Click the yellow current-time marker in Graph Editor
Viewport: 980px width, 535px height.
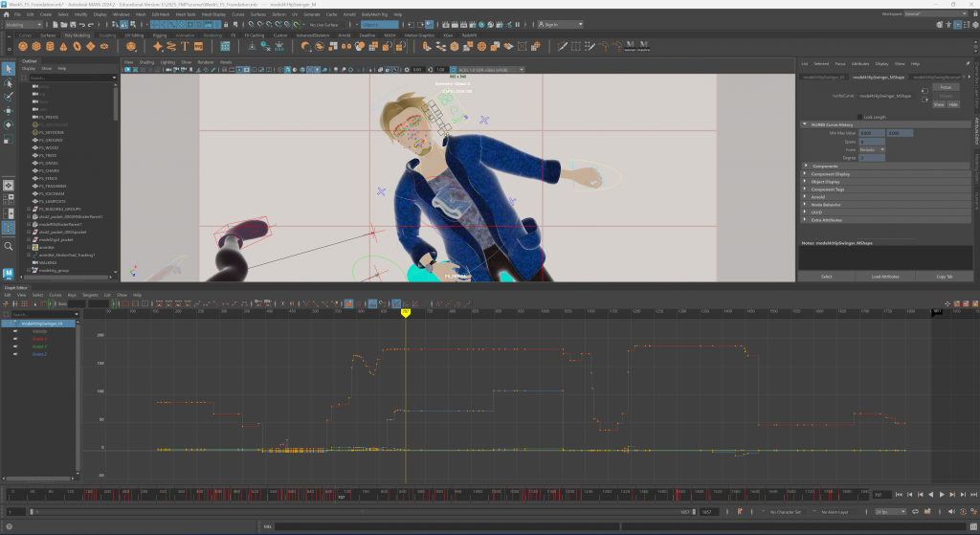(x=405, y=312)
